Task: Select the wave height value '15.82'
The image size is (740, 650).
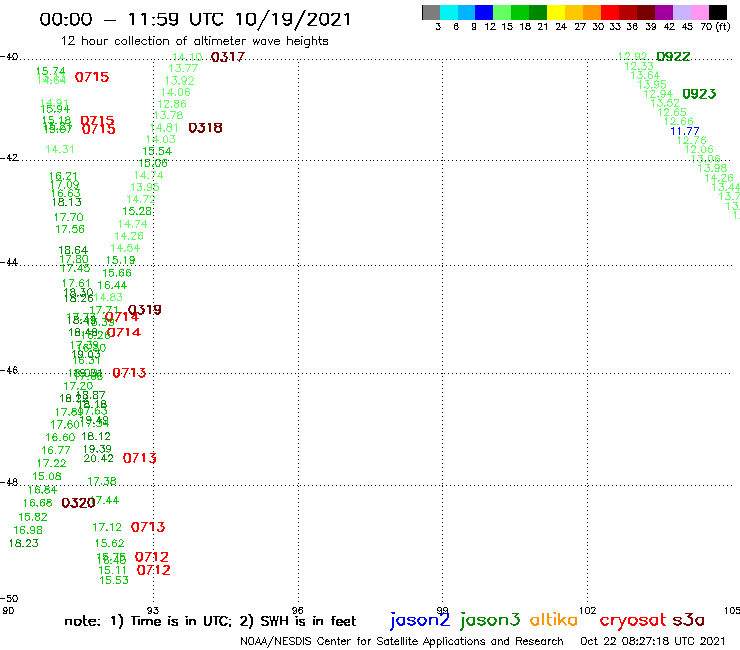Action: coord(33,517)
